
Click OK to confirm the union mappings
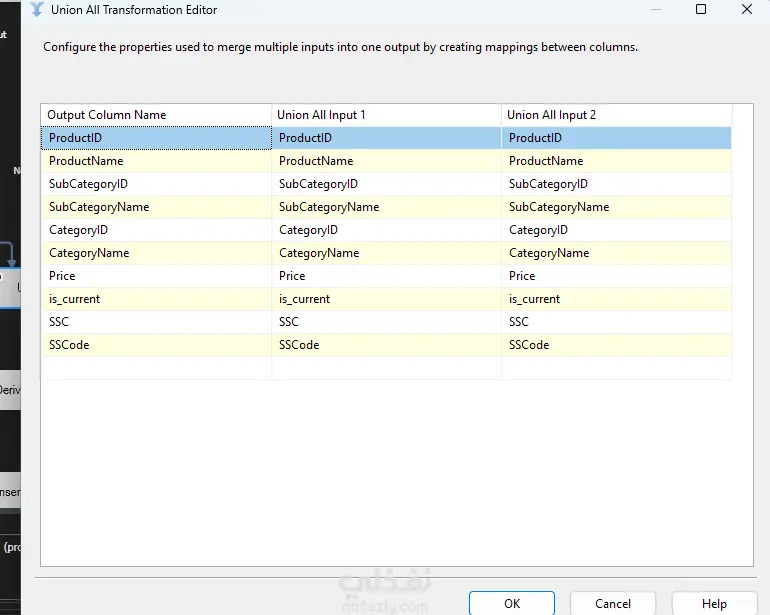[512, 603]
